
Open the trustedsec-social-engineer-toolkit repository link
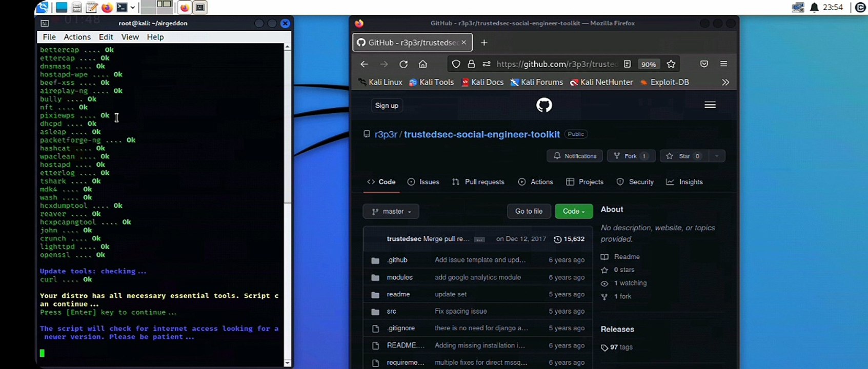point(482,134)
